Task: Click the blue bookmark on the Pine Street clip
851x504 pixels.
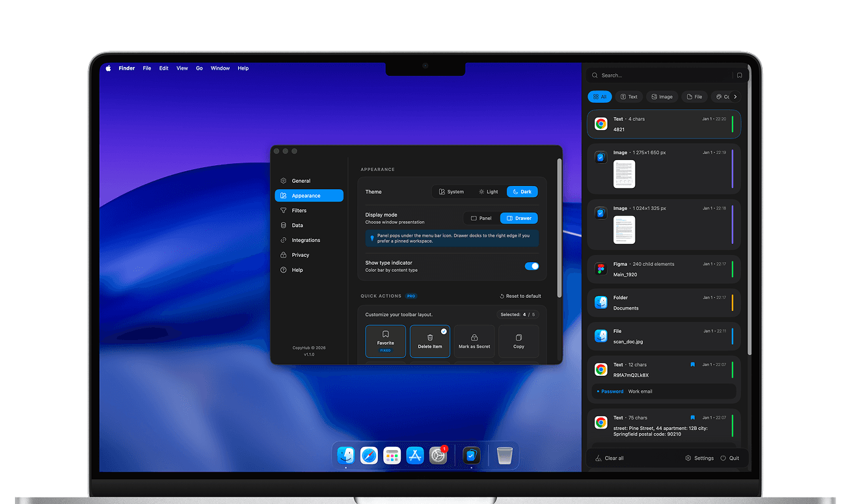Action: [692, 418]
